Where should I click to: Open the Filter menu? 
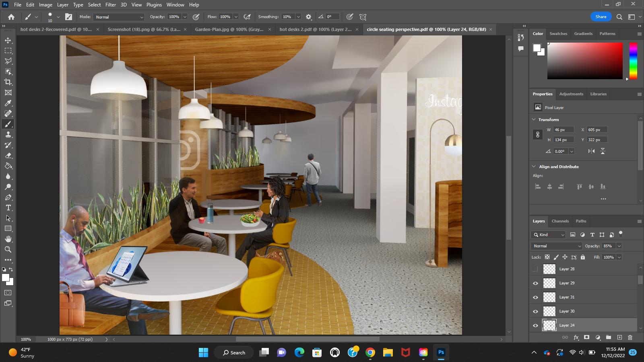click(110, 5)
